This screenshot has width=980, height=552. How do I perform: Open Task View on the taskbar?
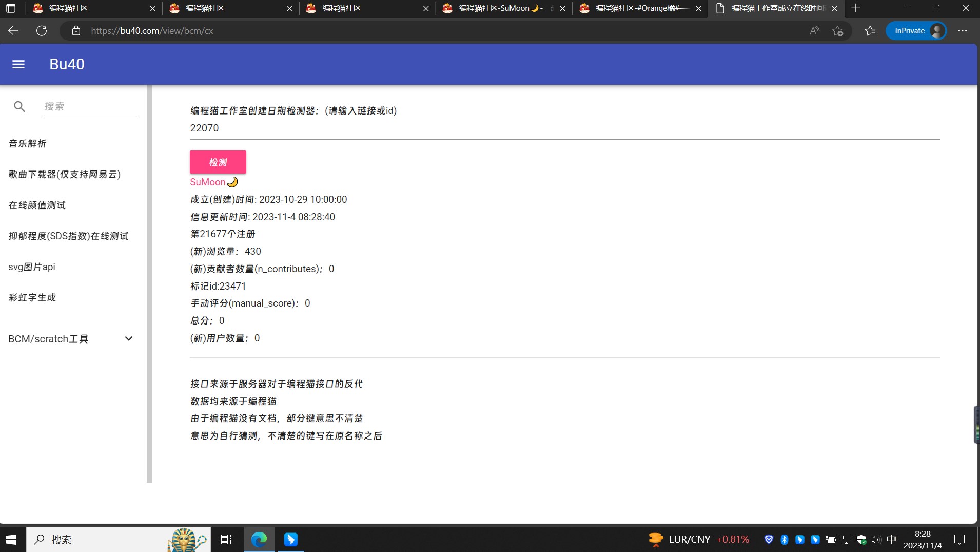tap(226, 540)
